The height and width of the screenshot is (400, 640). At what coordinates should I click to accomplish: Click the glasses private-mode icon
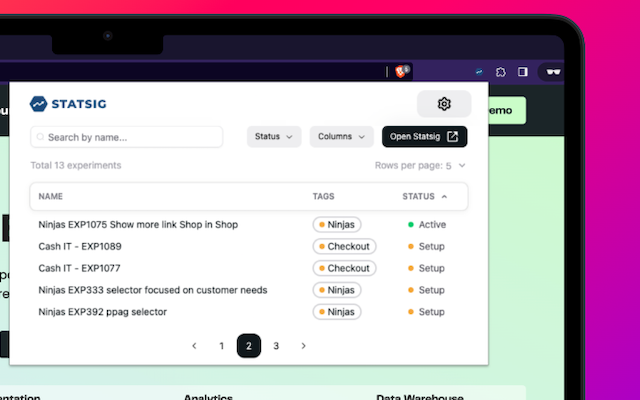553,72
